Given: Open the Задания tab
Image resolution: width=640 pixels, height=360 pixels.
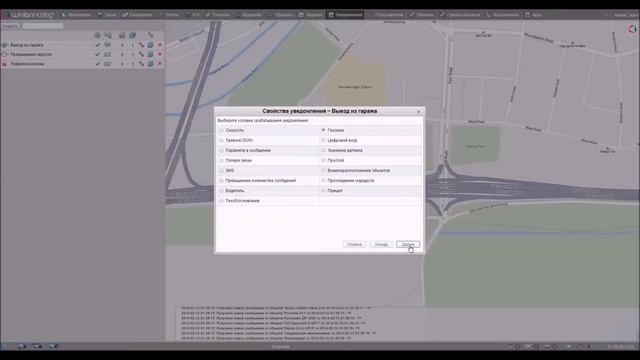Looking at the screenshot, I should pos(311,15).
